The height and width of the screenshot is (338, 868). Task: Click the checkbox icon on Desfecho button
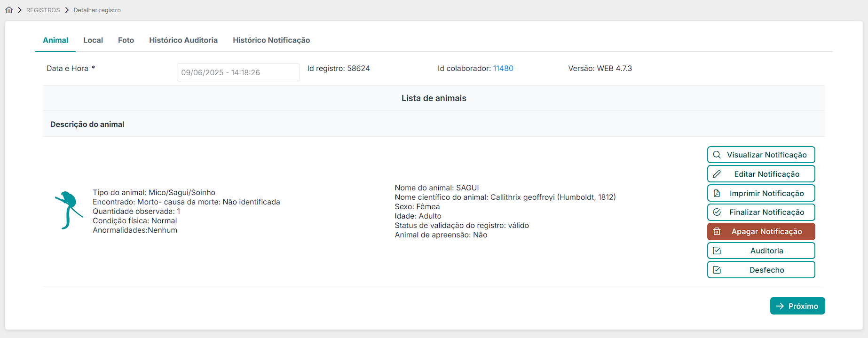click(717, 270)
